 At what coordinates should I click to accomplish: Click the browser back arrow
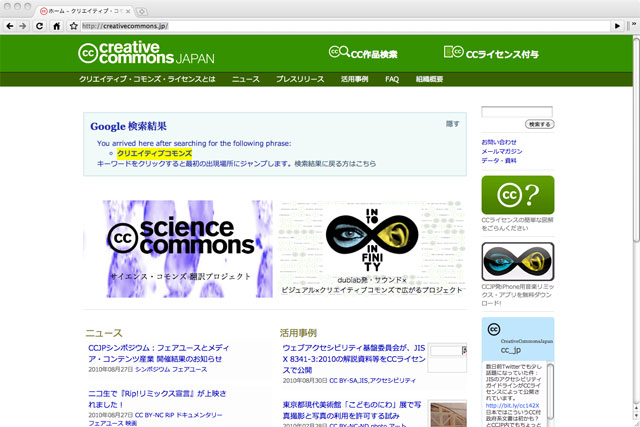click(10, 26)
